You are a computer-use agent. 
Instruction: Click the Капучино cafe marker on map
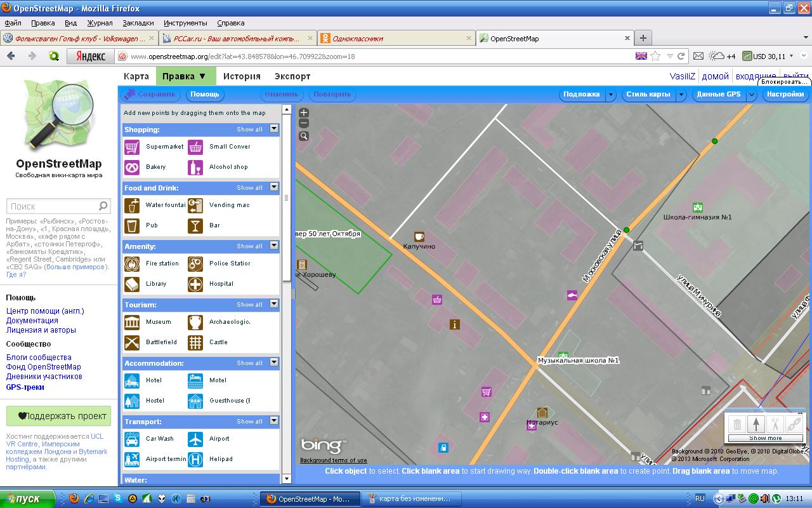point(419,237)
